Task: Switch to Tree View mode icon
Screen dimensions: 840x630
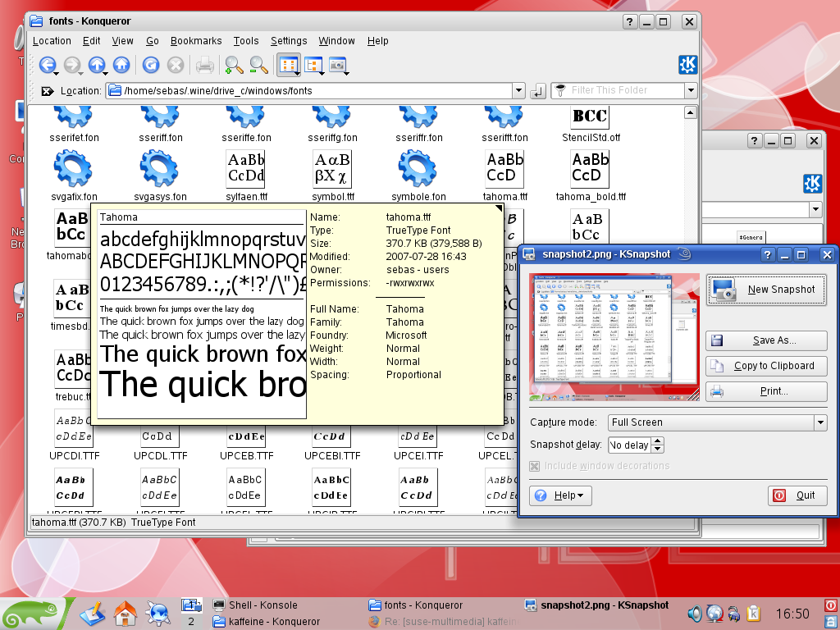Action: pos(314,65)
